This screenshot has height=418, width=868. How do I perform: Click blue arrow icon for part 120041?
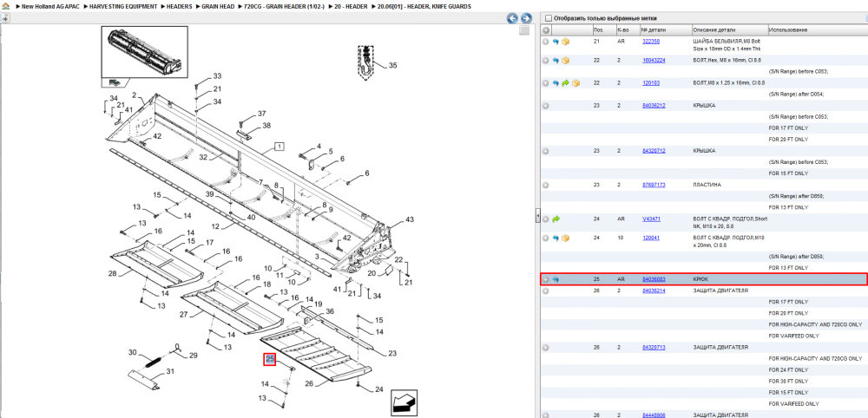coord(556,238)
